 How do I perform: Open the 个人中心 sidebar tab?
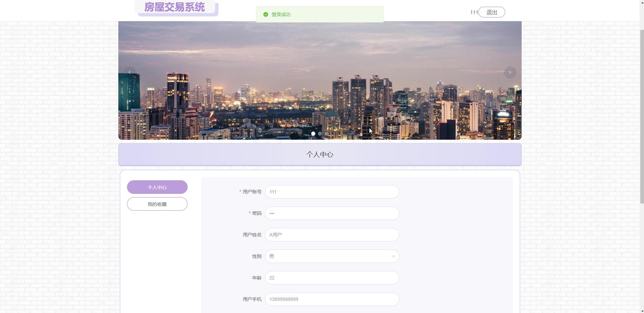(x=157, y=187)
